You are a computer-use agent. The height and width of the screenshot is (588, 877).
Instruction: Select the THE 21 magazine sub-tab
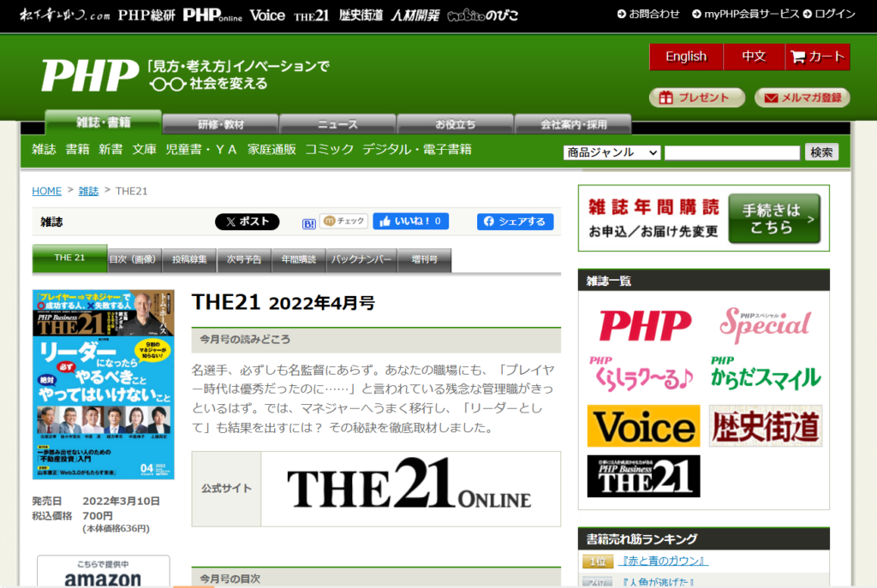[x=69, y=258]
